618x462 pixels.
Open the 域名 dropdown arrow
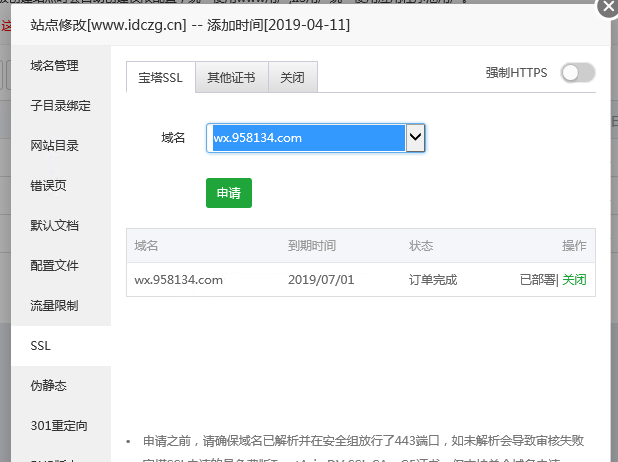(x=415, y=138)
